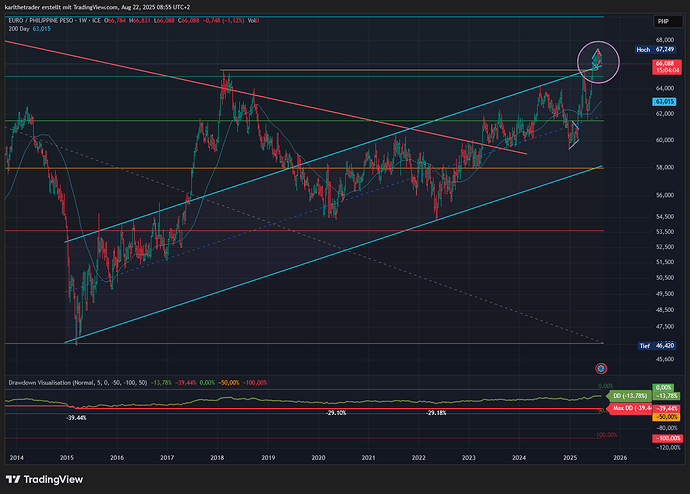Click the 2025 year on time axis
Viewport: 690px width, 494px height.
pos(570,456)
